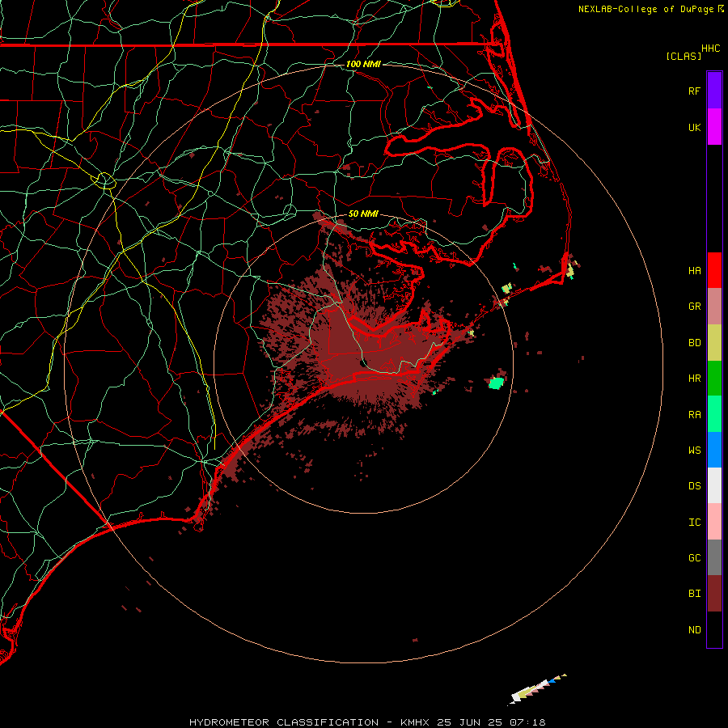This screenshot has height=728, width=728.
Task: Click the 'WS' legend label
Action: [694, 450]
